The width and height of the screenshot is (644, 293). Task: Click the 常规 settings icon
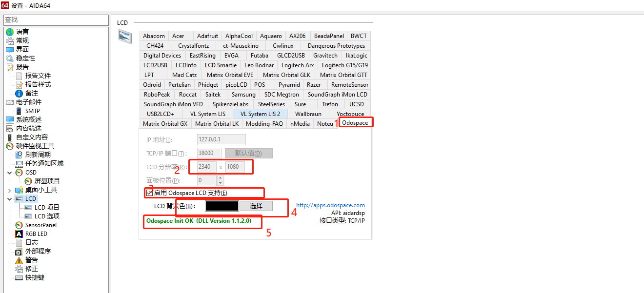pyautogui.click(x=10, y=40)
